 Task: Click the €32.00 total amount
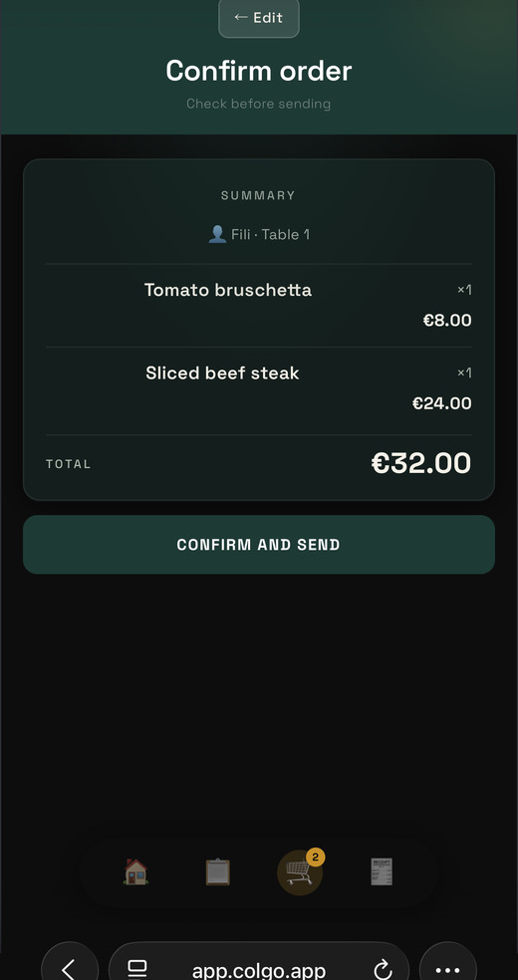point(421,463)
